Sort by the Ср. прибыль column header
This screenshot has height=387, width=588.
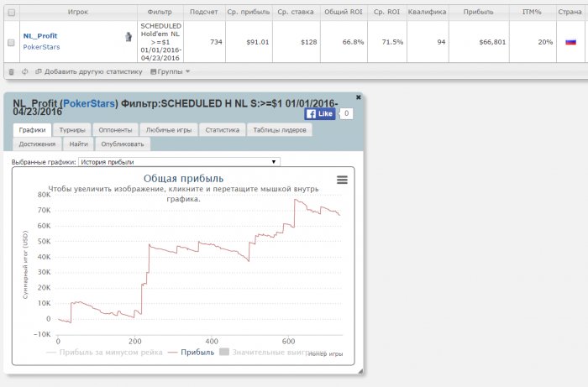point(249,12)
